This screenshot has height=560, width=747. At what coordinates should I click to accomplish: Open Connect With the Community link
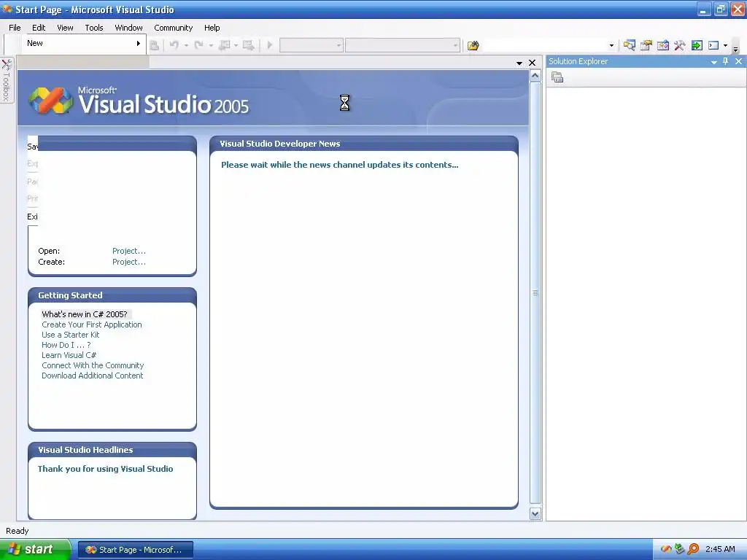pos(93,365)
